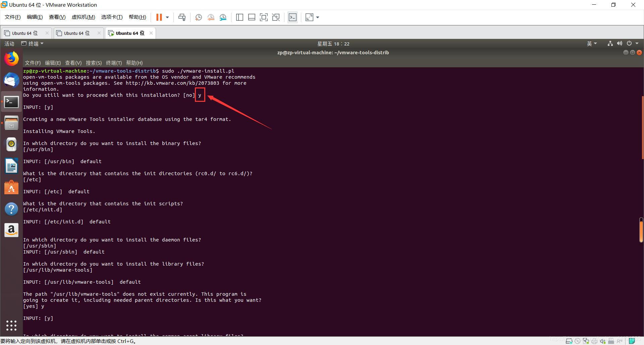Screen dimensions: 644x345
Task: Open the 活动 activities overview
Action: (x=9, y=44)
